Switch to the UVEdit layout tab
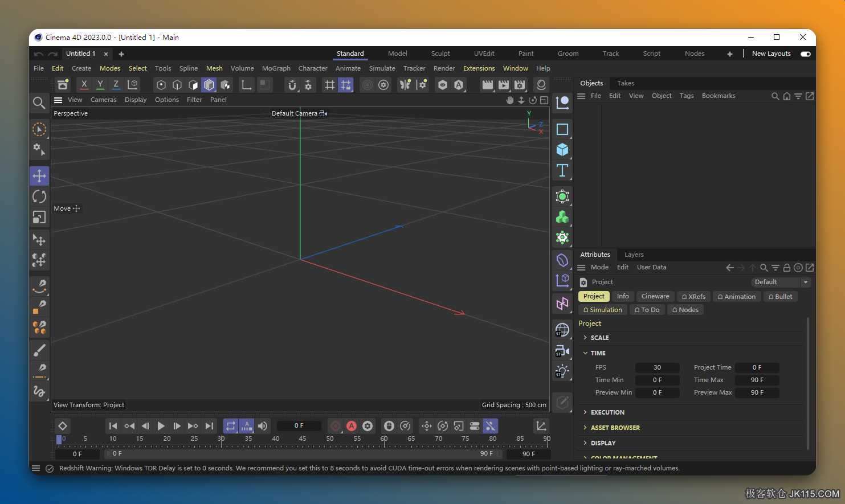The image size is (845, 504). [x=484, y=54]
